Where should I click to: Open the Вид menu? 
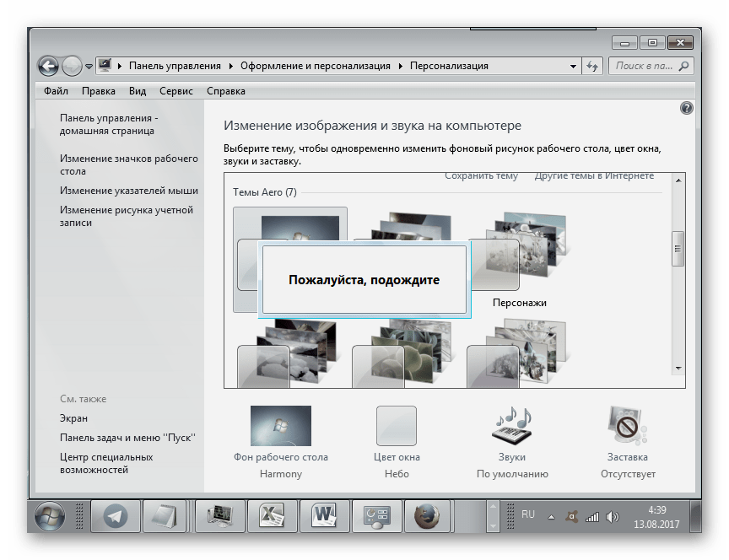pyautogui.click(x=138, y=91)
